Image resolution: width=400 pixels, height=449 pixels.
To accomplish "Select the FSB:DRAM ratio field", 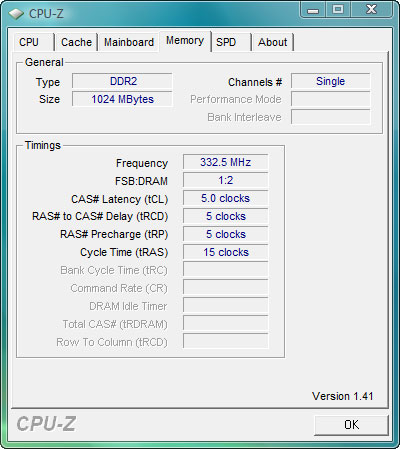I will pos(226,180).
